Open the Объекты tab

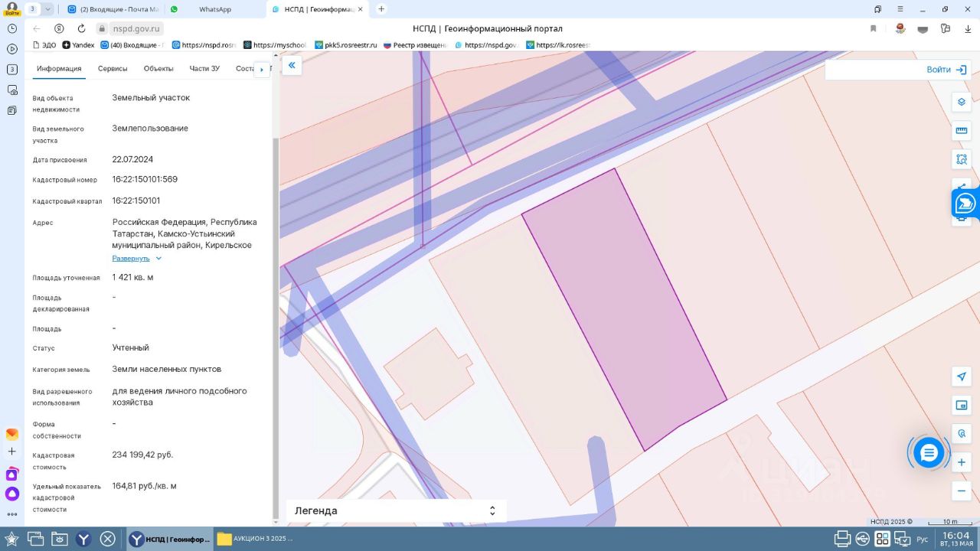pyautogui.click(x=158, y=69)
